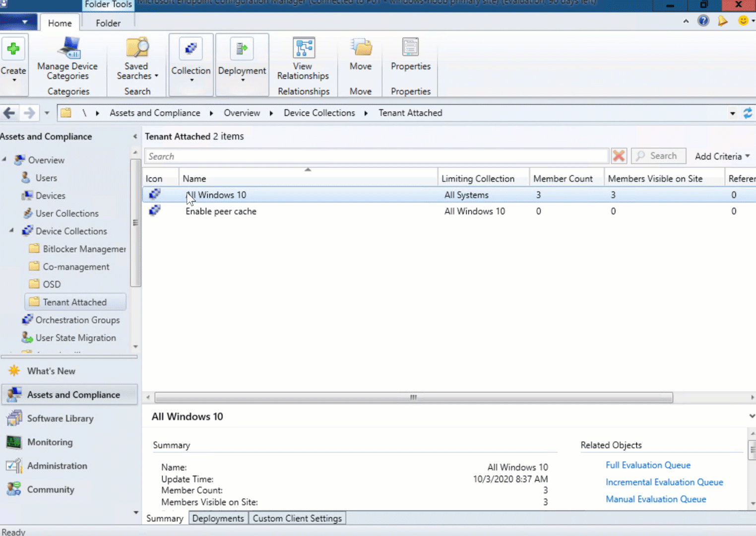Open the help icon

coord(703,21)
